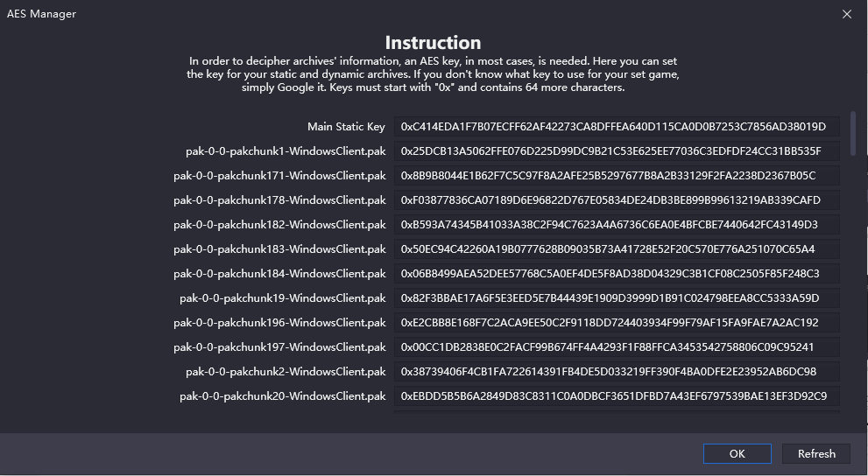
Task: Select the pakchunk1 key input field
Action: (617, 150)
